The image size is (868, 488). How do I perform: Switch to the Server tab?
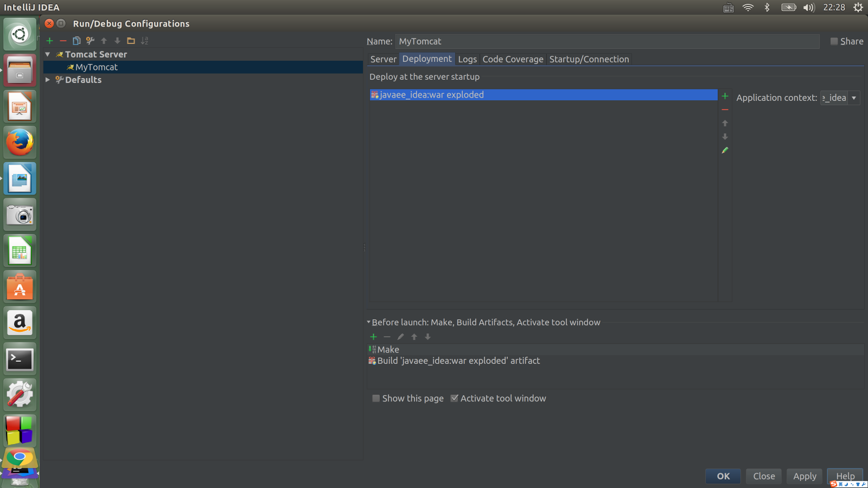click(383, 59)
